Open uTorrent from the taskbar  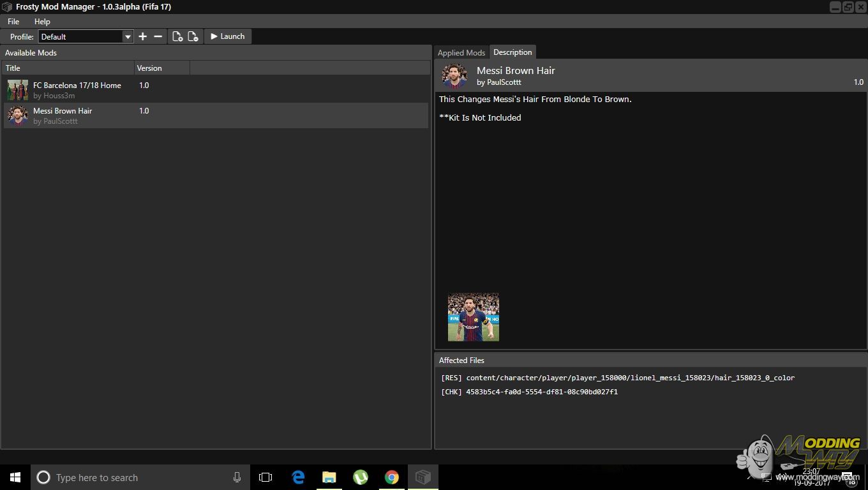coord(361,477)
